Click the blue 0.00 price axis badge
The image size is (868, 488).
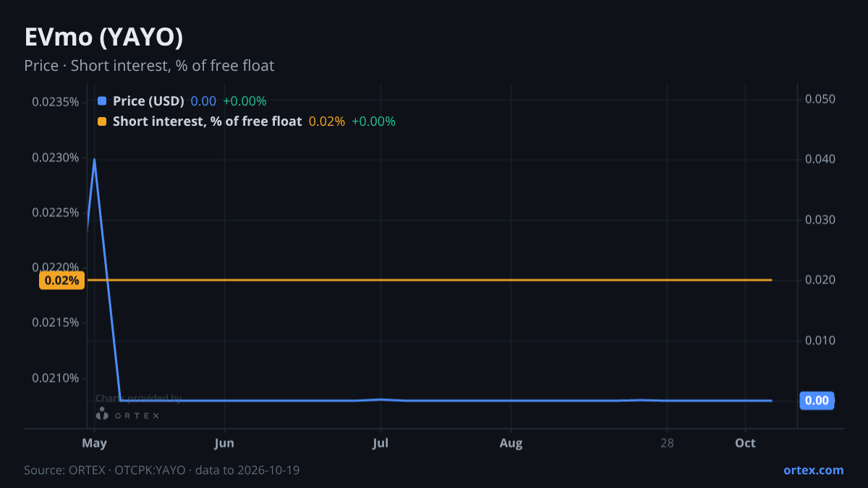[817, 401]
